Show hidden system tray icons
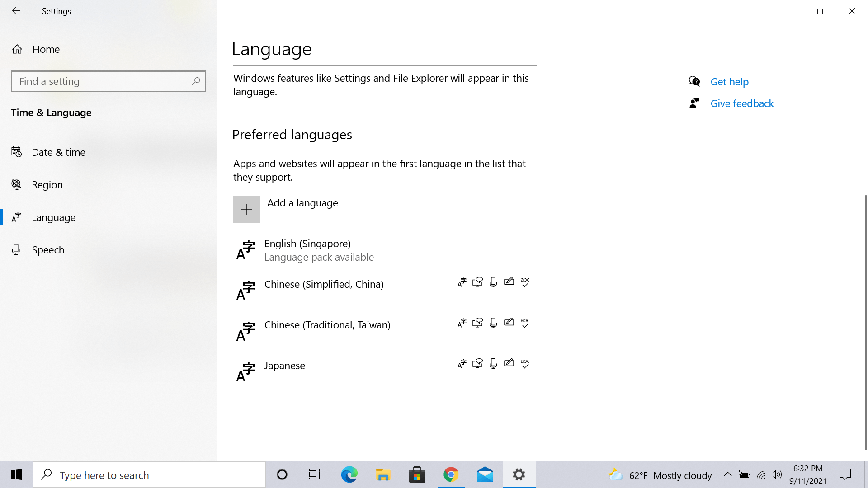The width and height of the screenshot is (868, 488). coord(727,474)
